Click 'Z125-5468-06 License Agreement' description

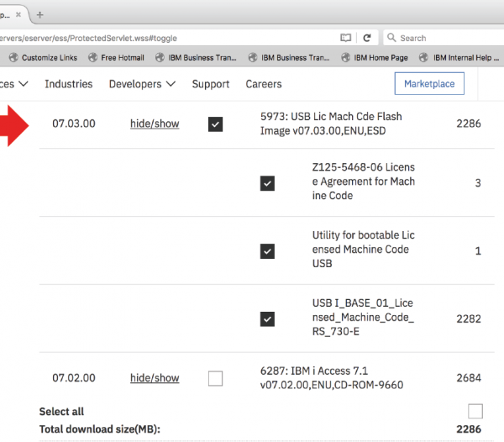[364, 182]
